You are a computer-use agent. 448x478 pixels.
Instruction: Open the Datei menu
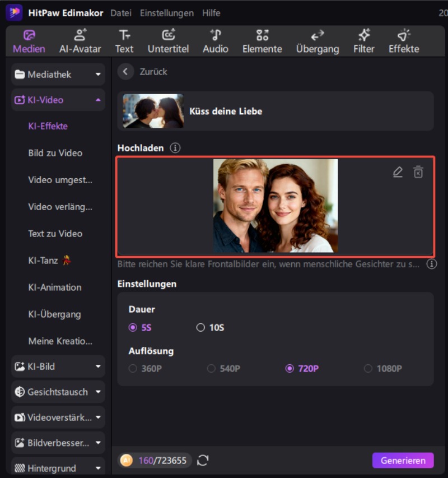(122, 13)
